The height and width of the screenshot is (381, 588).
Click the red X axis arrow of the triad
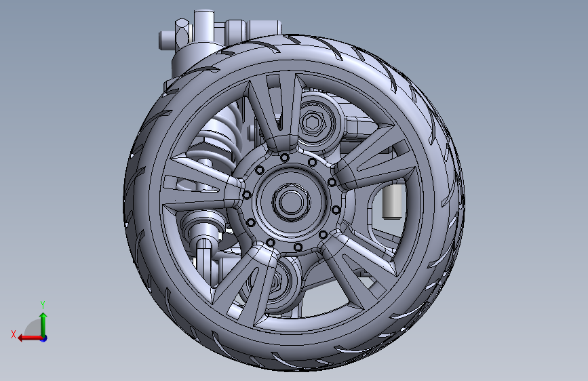[29, 338]
